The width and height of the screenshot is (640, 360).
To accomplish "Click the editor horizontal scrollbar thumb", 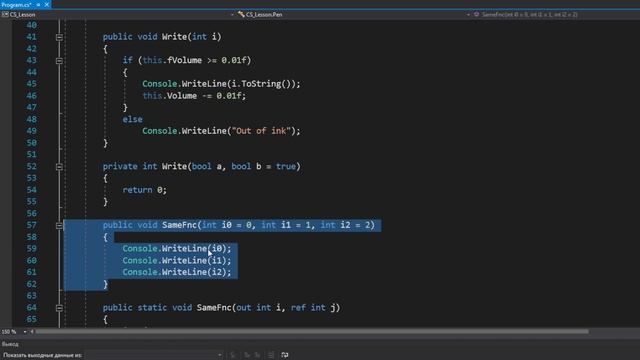I will (x=312, y=332).
